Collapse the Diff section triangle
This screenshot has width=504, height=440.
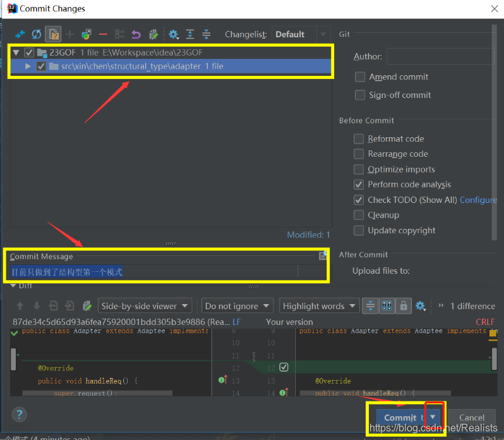point(13,286)
